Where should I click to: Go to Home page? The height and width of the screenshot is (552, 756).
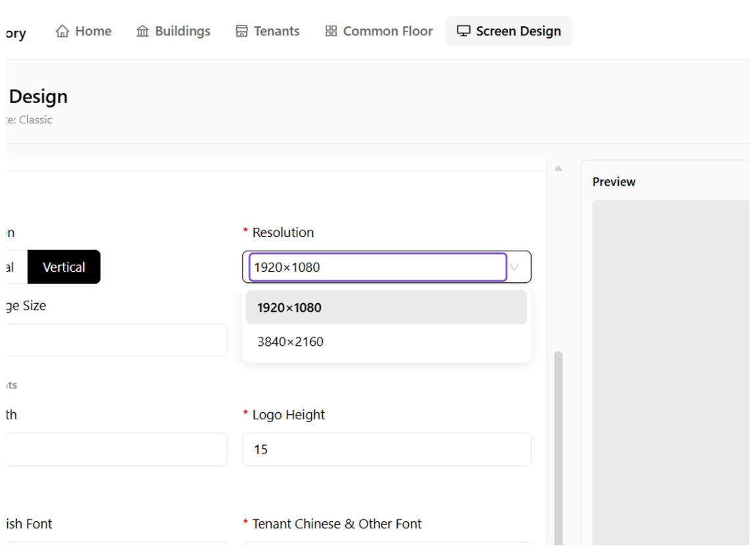pos(83,32)
